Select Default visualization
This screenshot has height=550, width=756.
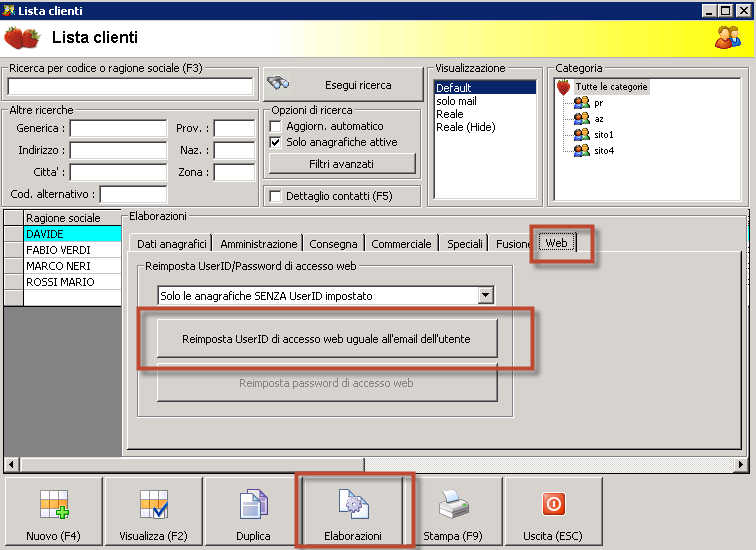click(485, 88)
